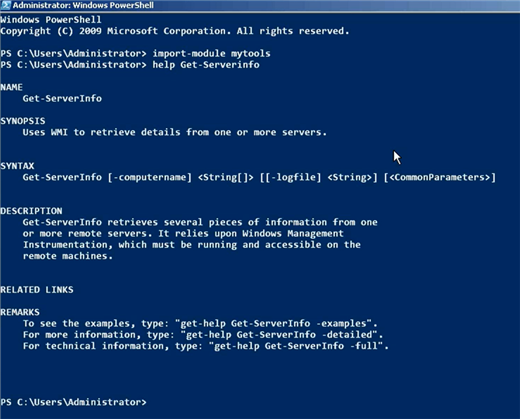Click the 'Uses WMI to retrieve details' line

[175, 132]
